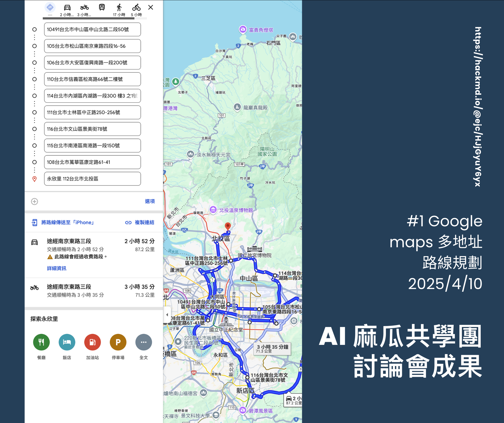Edit the destination 永欣里 112台北市北投區 field

tap(92, 179)
